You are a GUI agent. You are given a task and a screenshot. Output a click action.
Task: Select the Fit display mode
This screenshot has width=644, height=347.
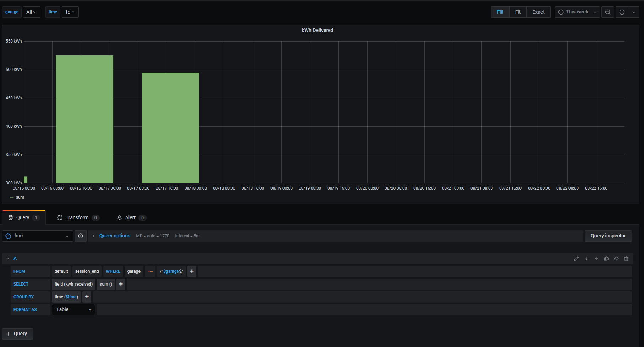(517, 12)
